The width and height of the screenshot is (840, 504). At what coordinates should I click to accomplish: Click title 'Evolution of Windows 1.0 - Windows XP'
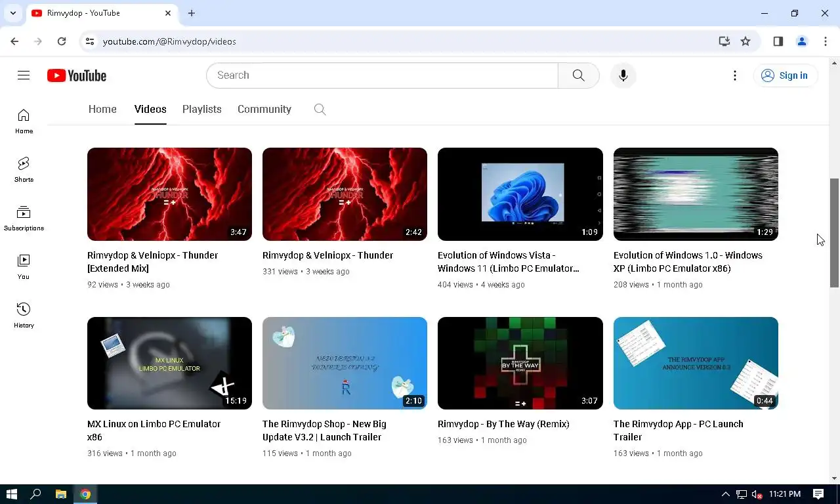click(688, 262)
